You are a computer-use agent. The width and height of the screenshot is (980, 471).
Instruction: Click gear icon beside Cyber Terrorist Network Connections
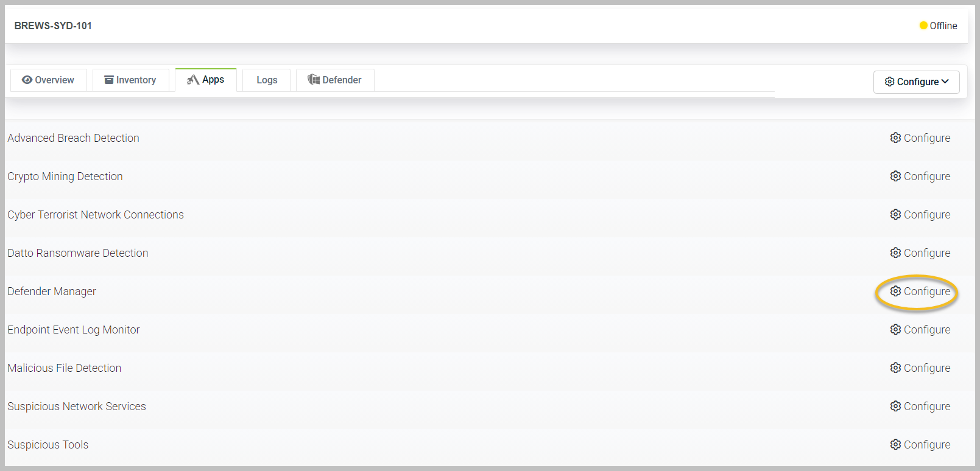click(x=895, y=215)
